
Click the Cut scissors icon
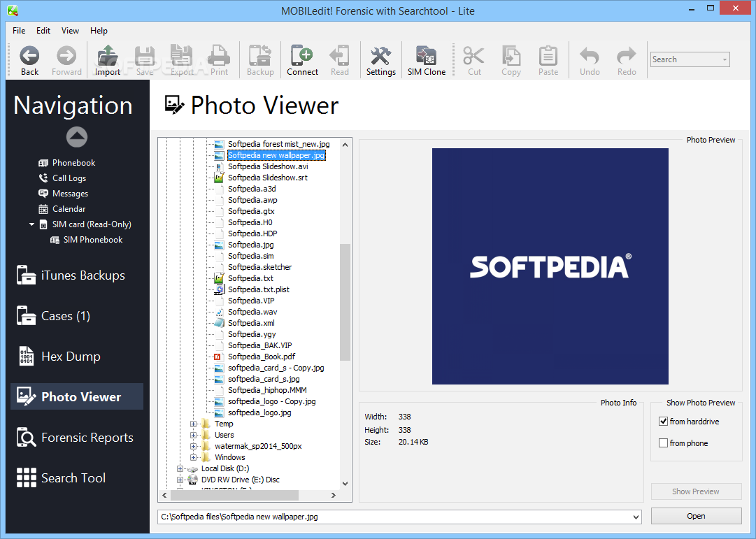(474, 56)
